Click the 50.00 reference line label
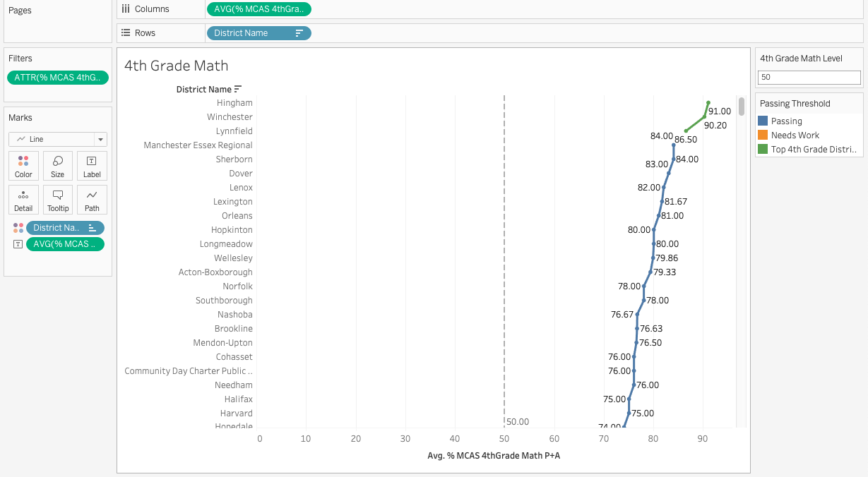The image size is (868, 477). 518,422
